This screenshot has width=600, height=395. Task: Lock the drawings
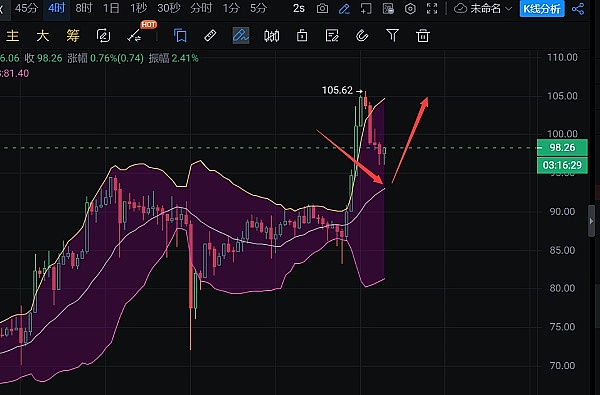(302, 36)
